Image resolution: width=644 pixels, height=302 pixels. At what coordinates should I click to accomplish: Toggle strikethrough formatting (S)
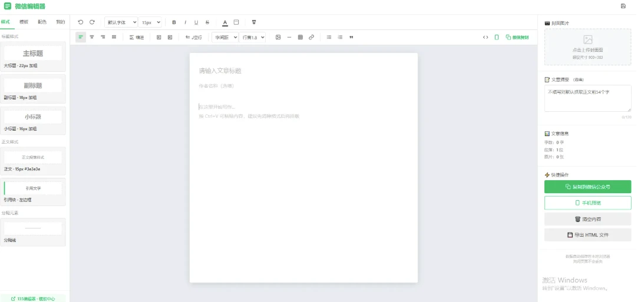(207, 22)
